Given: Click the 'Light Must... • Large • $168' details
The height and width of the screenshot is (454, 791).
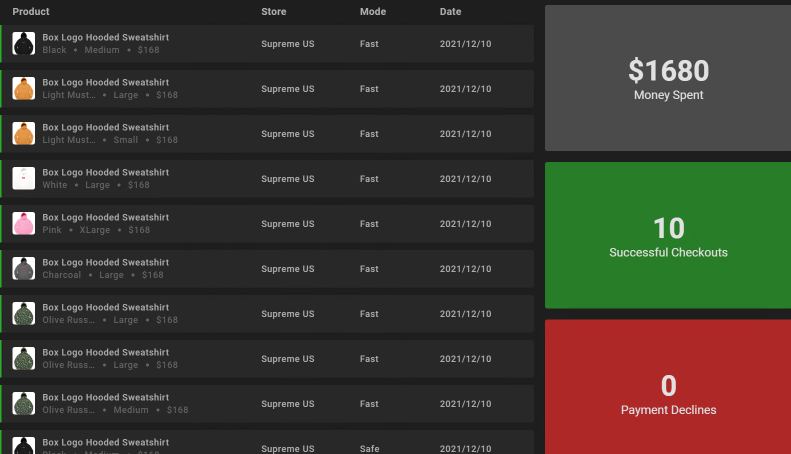Looking at the screenshot, I should tap(110, 95).
